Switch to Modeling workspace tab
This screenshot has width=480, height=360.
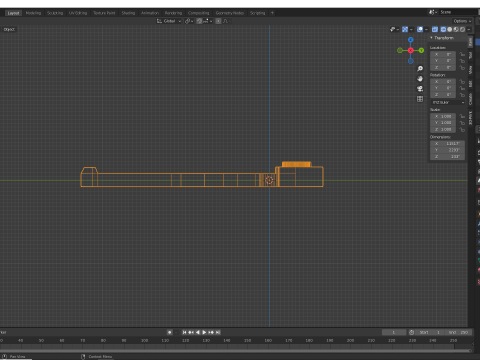(33, 13)
